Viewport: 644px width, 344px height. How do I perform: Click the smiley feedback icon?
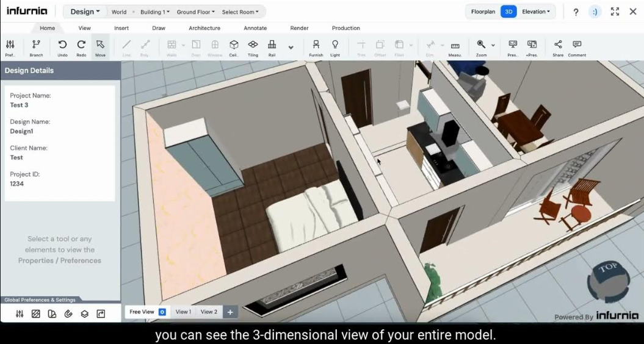click(x=595, y=12)
